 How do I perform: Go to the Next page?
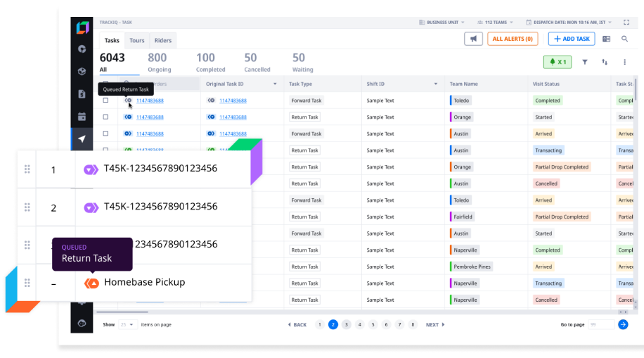pos(435,325)
